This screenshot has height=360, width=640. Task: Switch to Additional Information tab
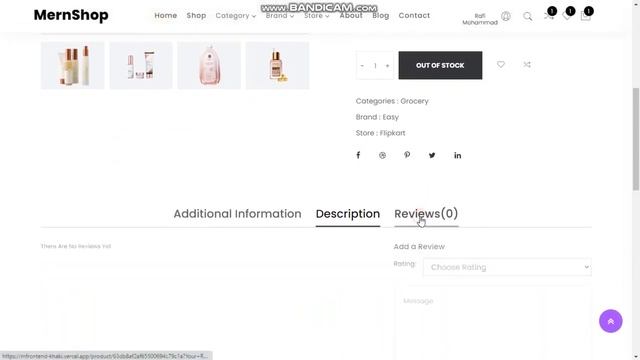pyautogui.click(x=237, y=214)
